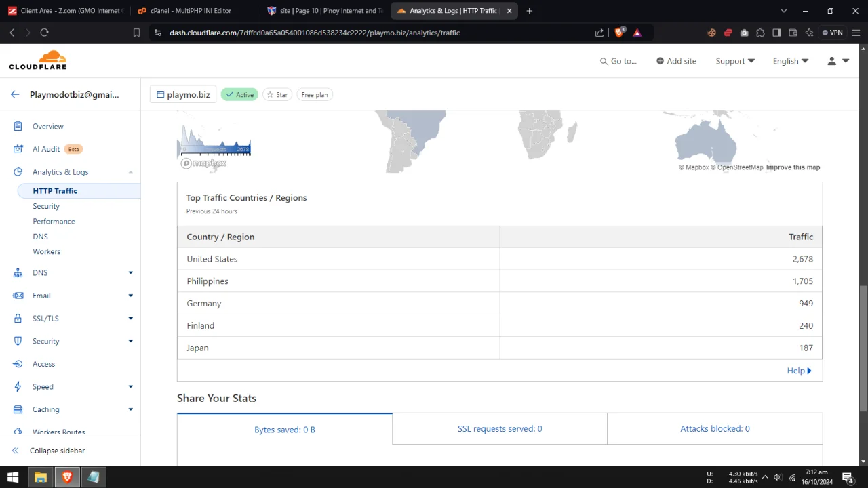Click the Collapse sidebar double-arrow icon
This screenshot has width=868, height=488.
click(x=15, y=451)
